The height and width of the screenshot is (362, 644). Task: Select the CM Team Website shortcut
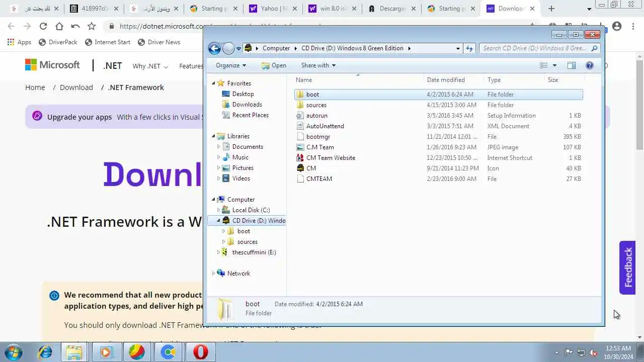click(331, 158)
